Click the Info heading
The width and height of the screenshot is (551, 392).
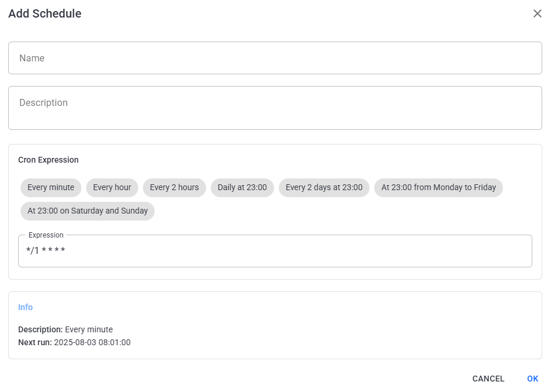click(x=25, y=307)
